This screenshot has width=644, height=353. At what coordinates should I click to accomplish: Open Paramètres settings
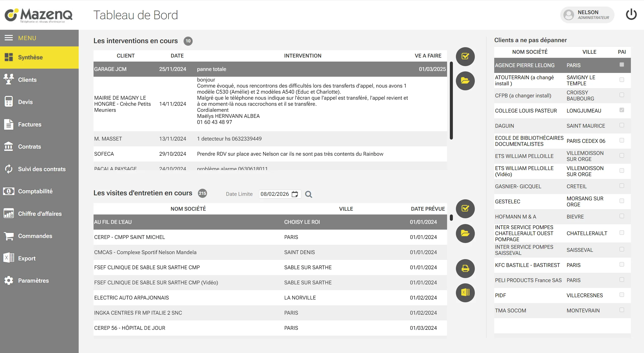[39, 281]
